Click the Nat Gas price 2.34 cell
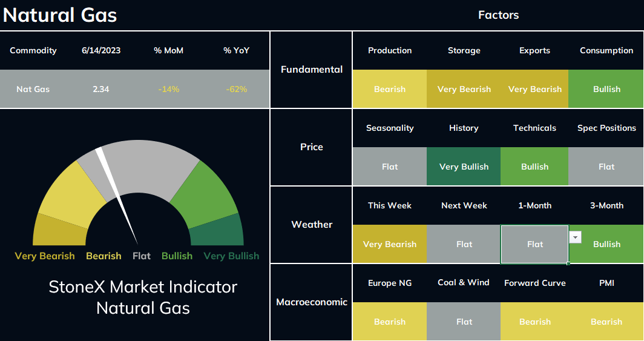 pos(101,89)
